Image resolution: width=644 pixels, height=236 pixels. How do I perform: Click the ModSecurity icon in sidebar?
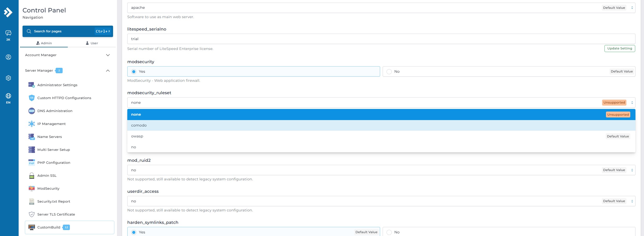click(32, 188)
